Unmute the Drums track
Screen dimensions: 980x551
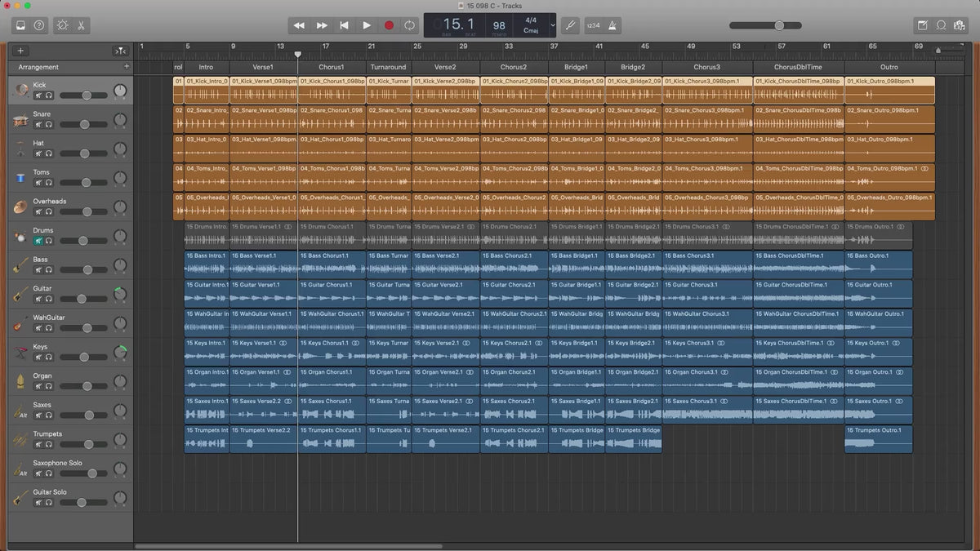click(x=38, y=241)
